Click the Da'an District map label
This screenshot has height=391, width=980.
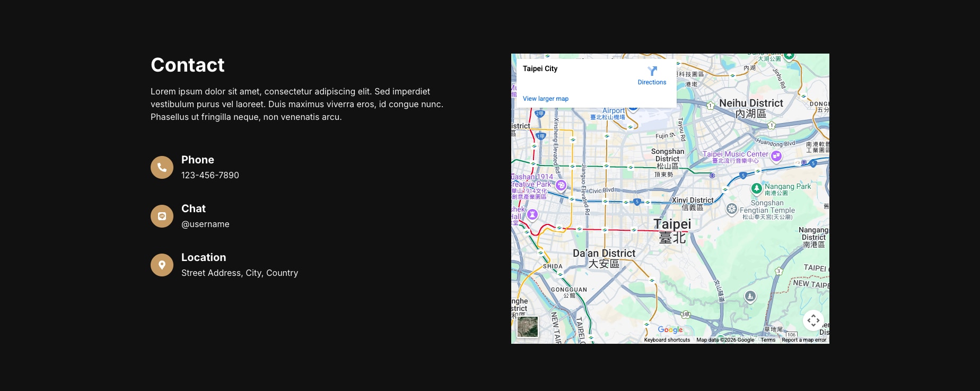[603, 254]
